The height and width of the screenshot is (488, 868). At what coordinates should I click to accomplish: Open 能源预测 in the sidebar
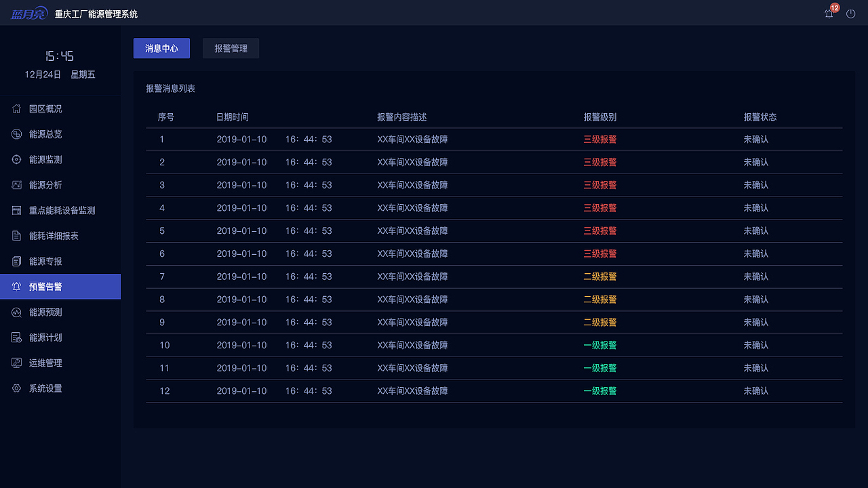60,312
